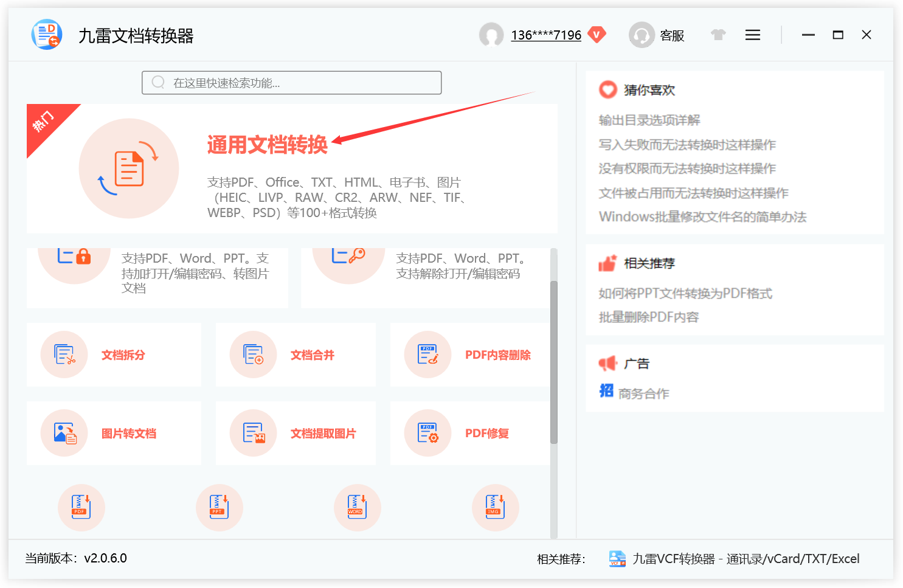Open the 商务合作 link
This screenshot has height=588, width=903.
pos(644,393)
